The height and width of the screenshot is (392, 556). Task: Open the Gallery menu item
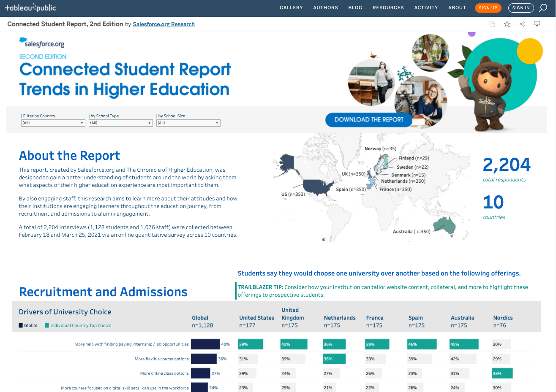[x=291, y=8]
